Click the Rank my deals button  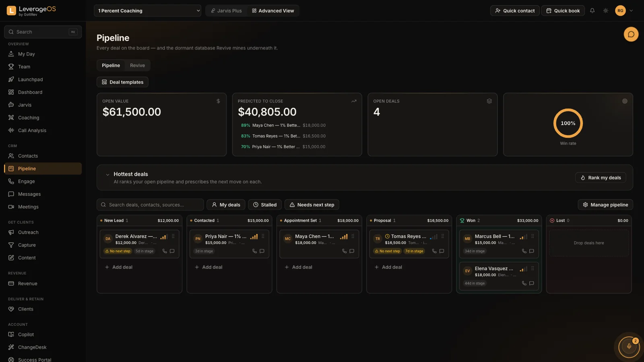pos(601,178)
